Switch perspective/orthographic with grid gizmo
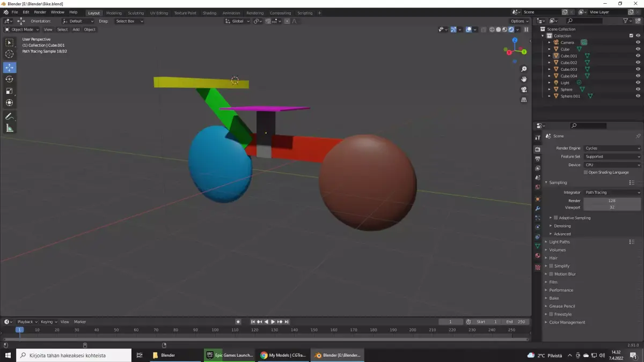Viewport: 644px width, 362px height. [x=524, y=100]
